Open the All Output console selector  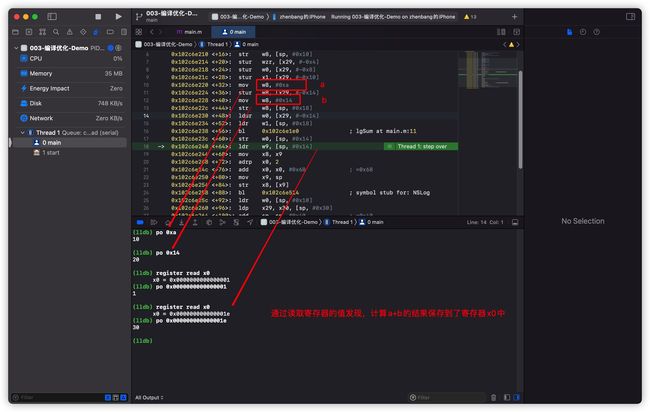click(x=149, y=397)
